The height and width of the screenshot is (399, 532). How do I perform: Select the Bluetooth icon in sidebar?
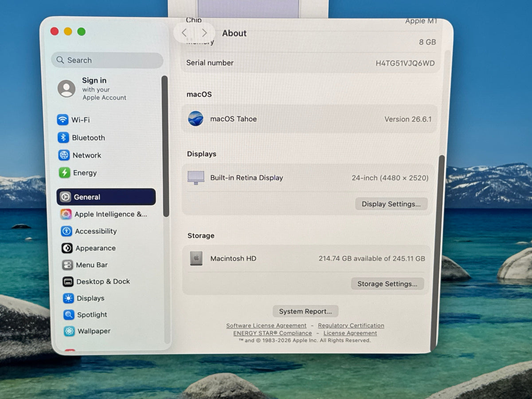tap(63, 137)
